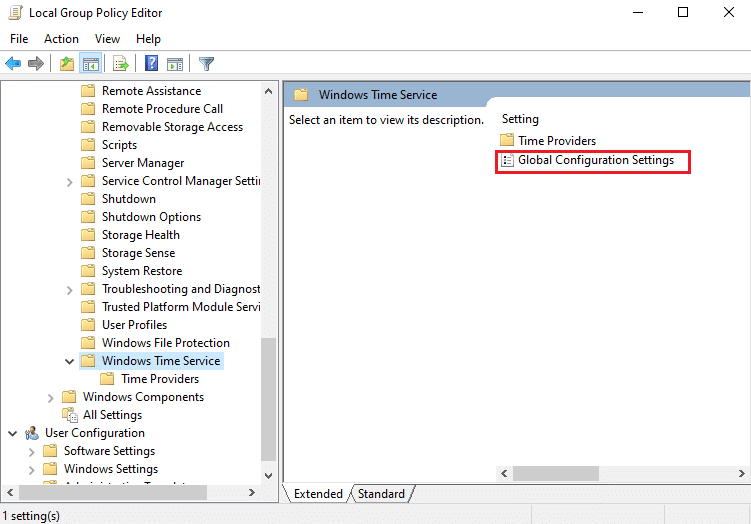Open the View menu
751x524 pixels.
107,39
